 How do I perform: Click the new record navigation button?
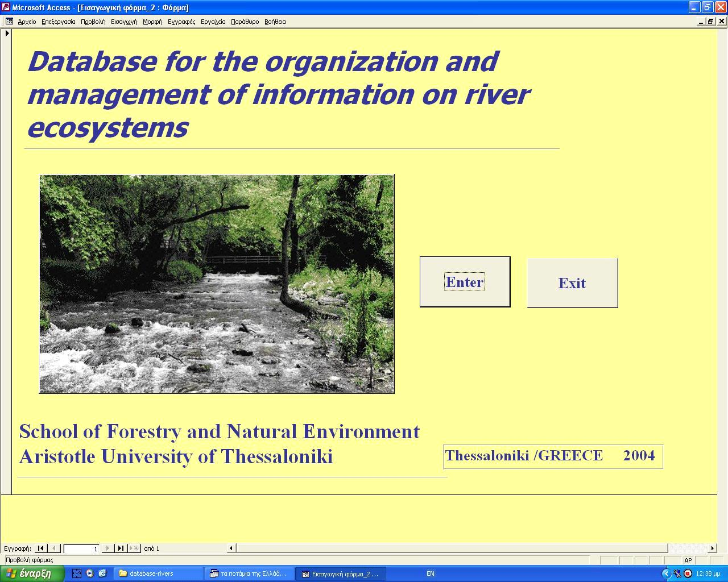coord(134,548)
